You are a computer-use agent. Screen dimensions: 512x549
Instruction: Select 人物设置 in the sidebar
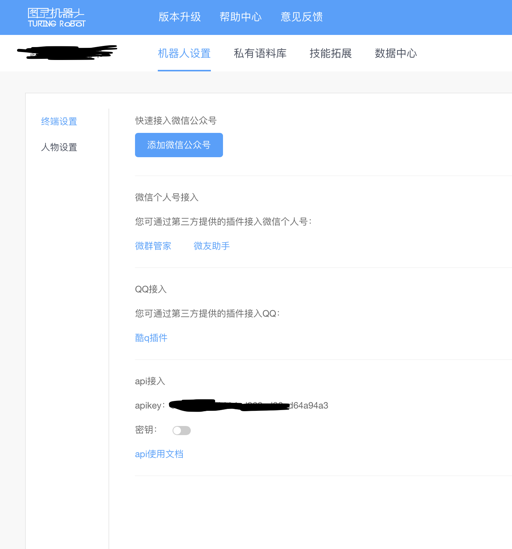[59, 147]
